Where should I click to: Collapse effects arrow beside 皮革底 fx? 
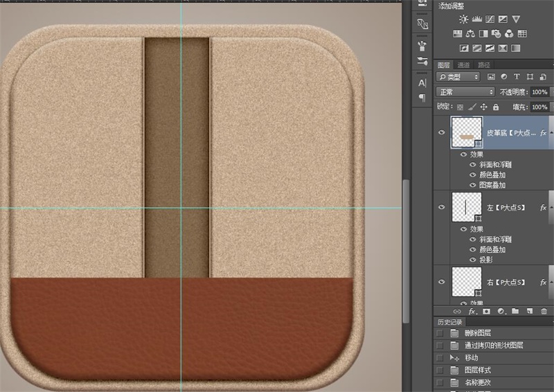(x=551, y=133)
